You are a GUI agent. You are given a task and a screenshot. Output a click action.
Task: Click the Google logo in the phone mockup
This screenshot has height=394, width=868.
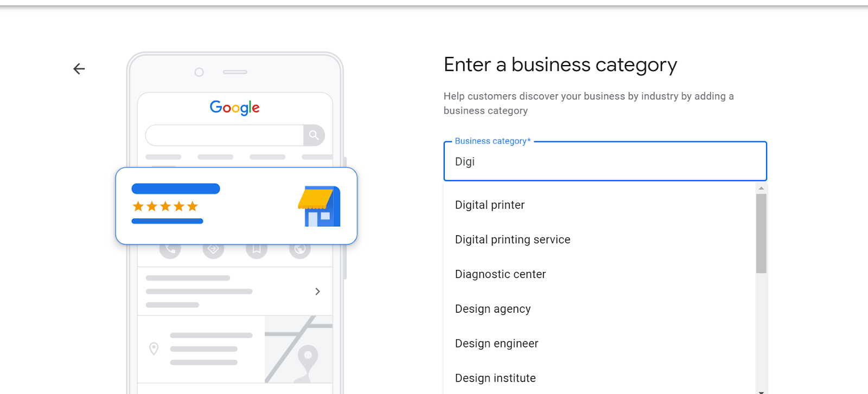[x=234, y=107]
